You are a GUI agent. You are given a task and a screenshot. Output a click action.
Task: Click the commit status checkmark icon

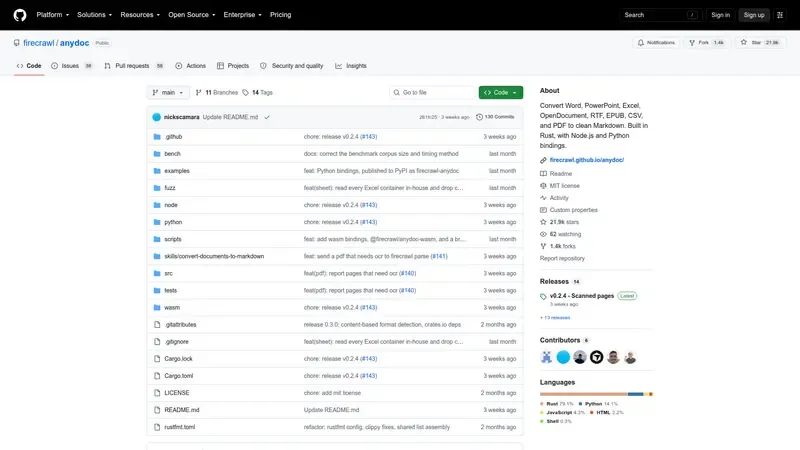coord(267,117)
